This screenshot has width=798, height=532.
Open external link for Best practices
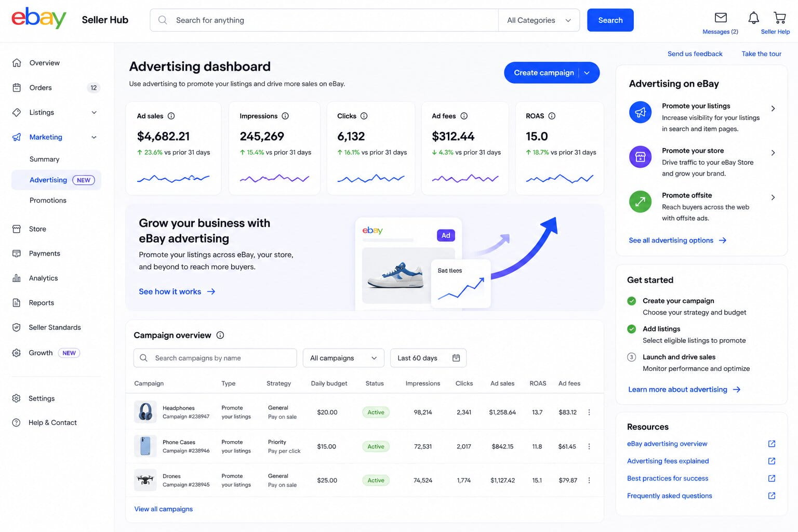pos(772,478)
